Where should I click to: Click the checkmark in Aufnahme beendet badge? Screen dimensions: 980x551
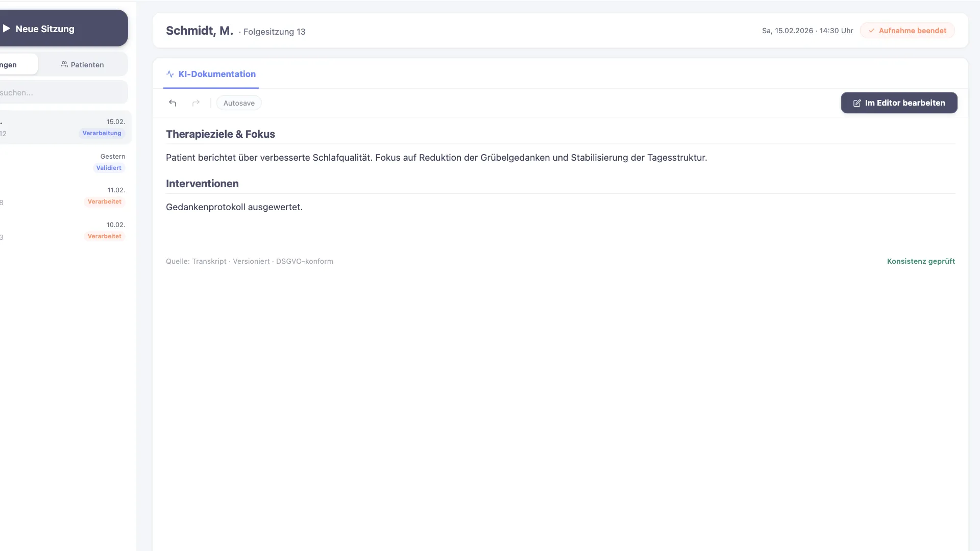point(871,31)
